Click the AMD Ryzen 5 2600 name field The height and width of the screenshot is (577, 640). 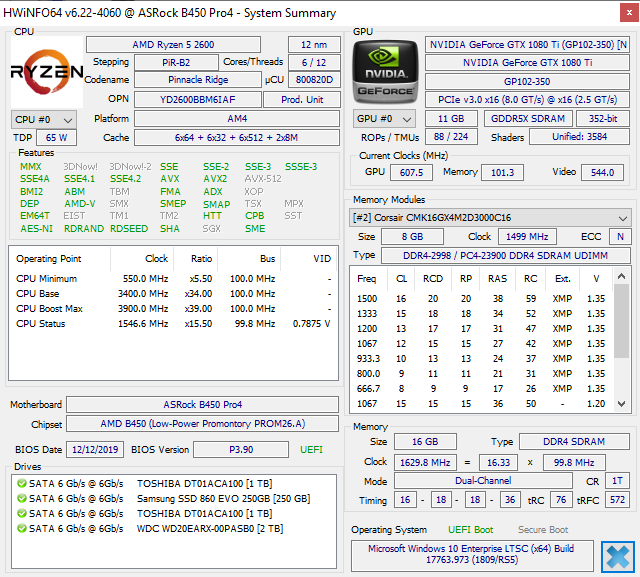173,44
